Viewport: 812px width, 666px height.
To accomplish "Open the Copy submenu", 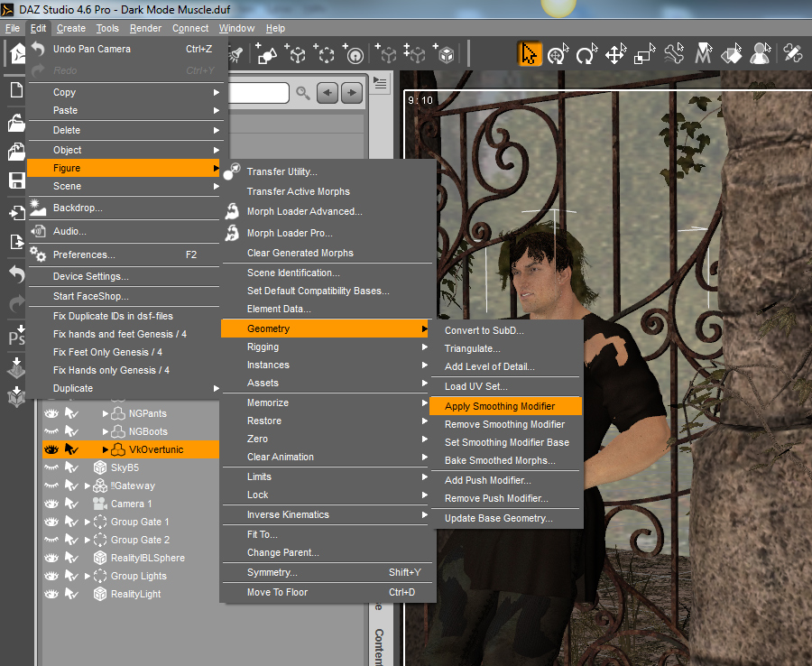I will [x=125, y=92].
